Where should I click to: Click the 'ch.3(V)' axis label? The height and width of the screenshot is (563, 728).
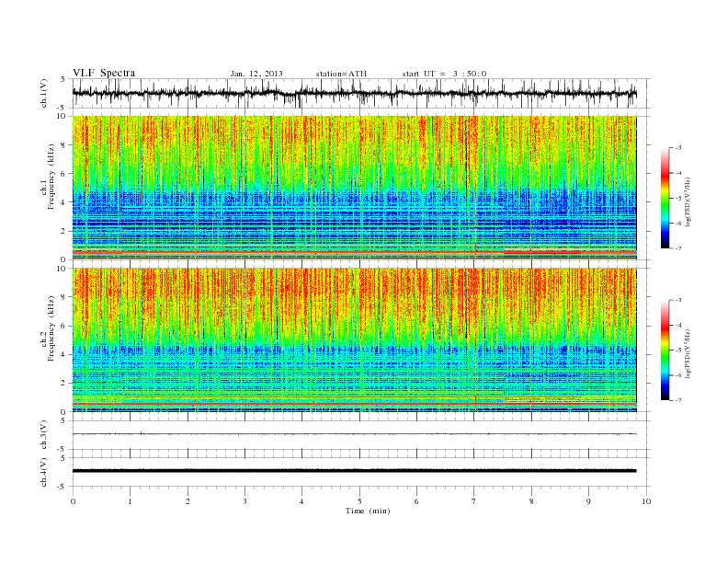coord(44,435)
